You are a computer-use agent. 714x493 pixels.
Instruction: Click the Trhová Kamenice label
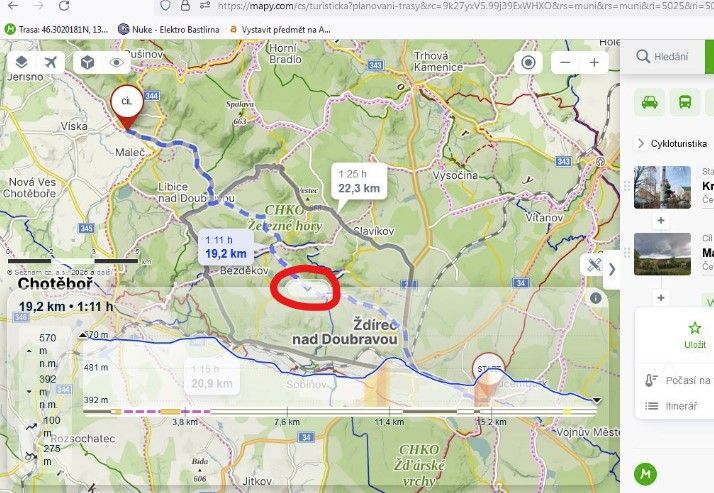438,61
